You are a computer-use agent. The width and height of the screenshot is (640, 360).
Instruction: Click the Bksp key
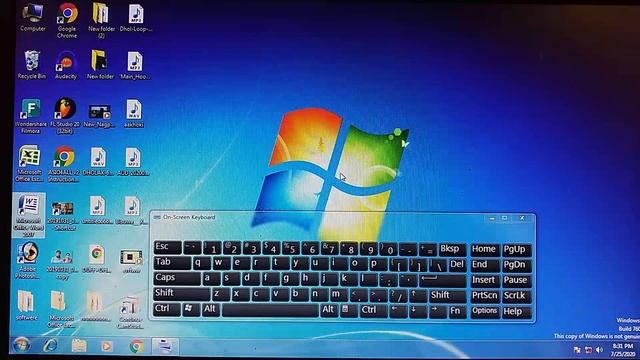[452, 249]
